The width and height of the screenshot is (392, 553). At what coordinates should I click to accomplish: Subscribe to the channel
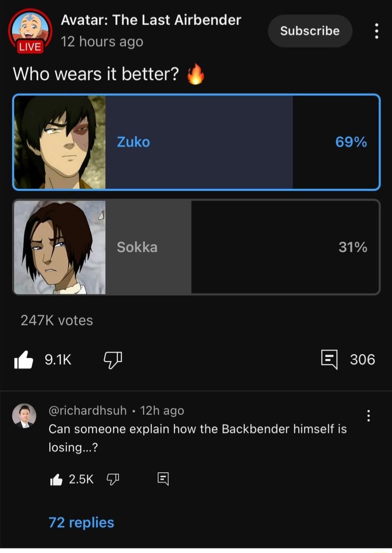click(x=309, y=30)
